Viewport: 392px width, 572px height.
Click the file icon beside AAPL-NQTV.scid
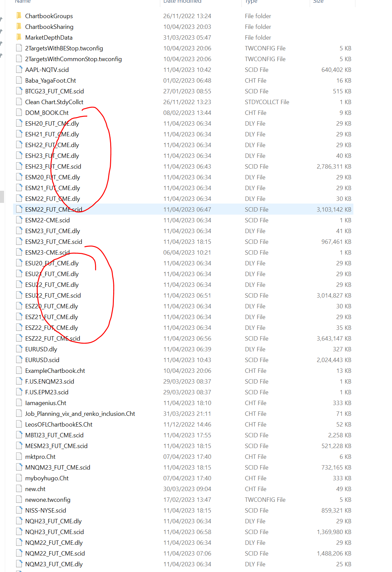[x=19, y=70]
